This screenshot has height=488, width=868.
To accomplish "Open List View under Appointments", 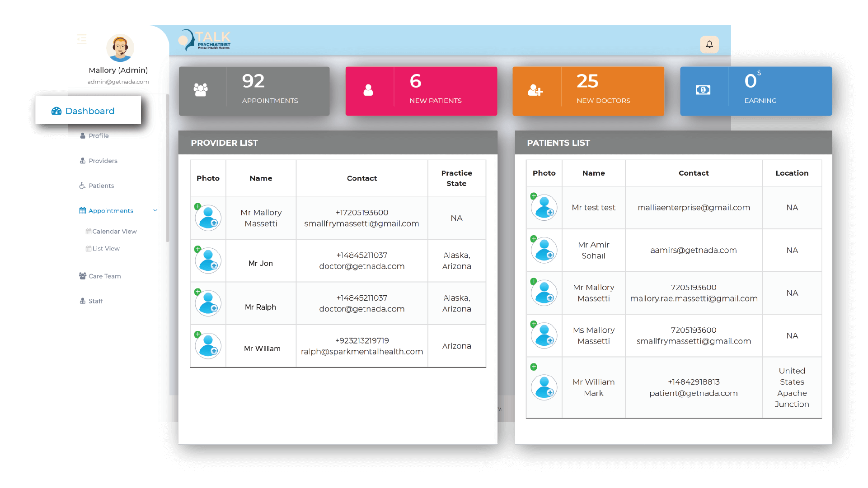I will tap(106, 248).
